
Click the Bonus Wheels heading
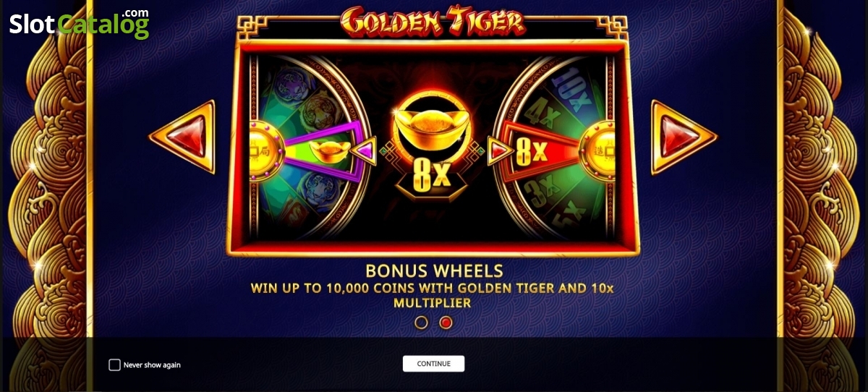(x=434, y=271)
